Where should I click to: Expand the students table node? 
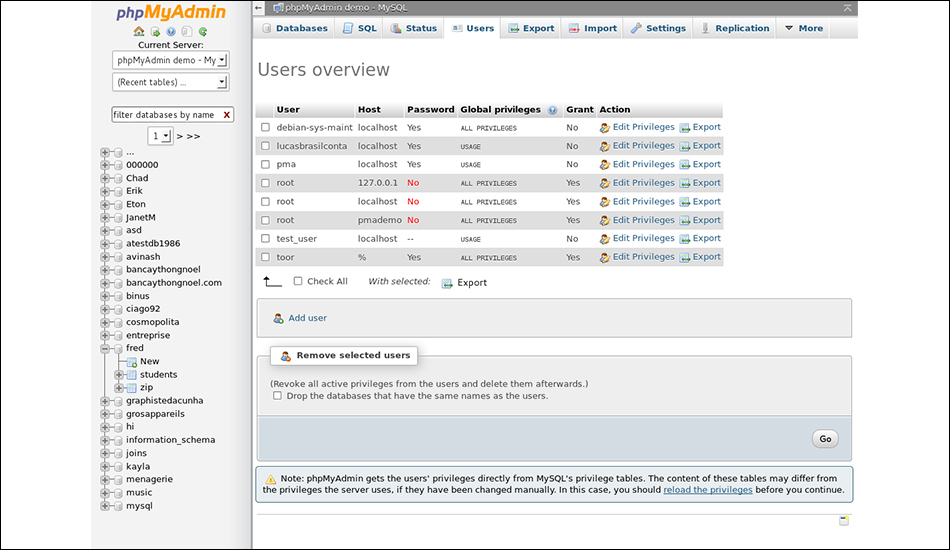click(119, 375)
